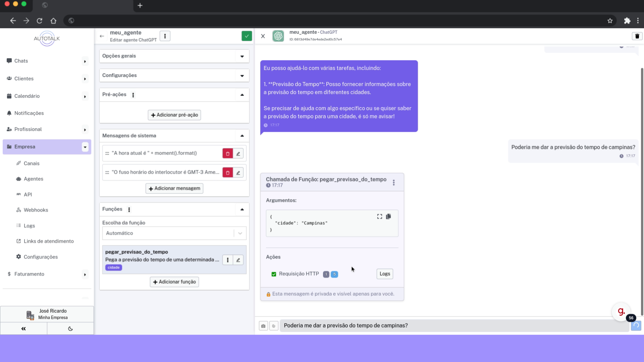Attach a photo with the camera icon
The width and height of the screenshot is (644, 362).
[x=263, y=326]
